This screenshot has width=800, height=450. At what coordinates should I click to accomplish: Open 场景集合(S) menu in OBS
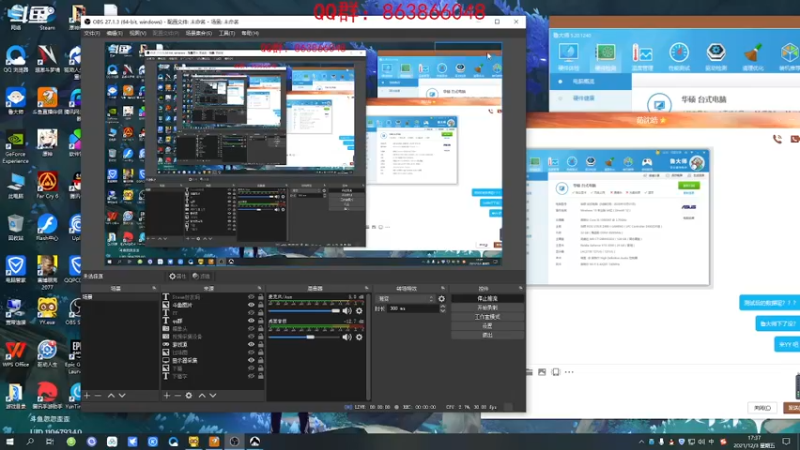[198, 33]
